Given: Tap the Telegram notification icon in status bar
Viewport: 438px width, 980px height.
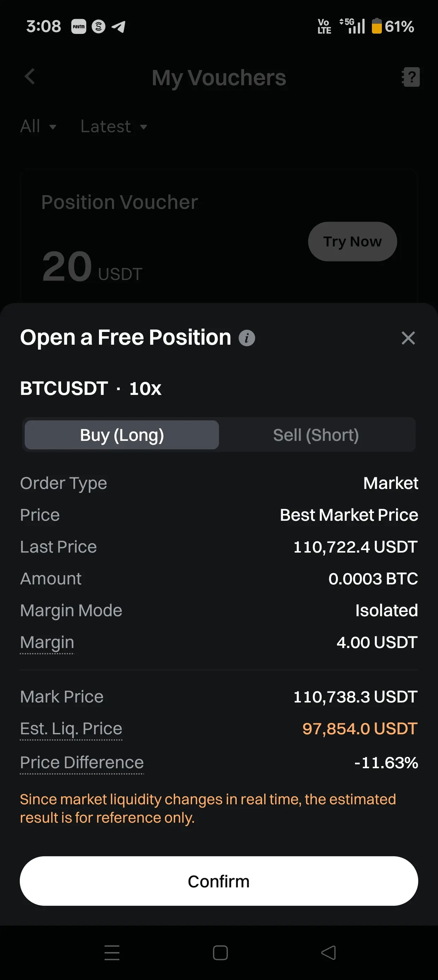Looking at the screenshot, I should click(x=118, y=27).
